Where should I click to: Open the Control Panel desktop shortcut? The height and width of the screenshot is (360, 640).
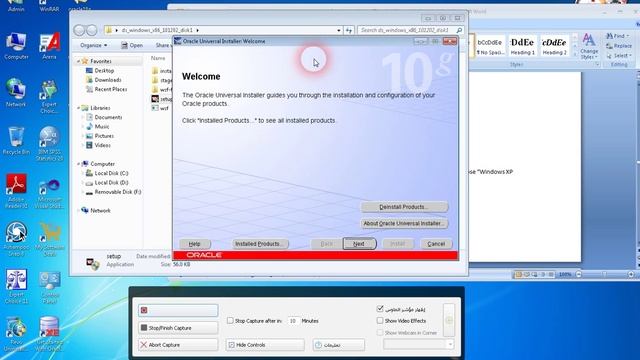pos(49,287)
